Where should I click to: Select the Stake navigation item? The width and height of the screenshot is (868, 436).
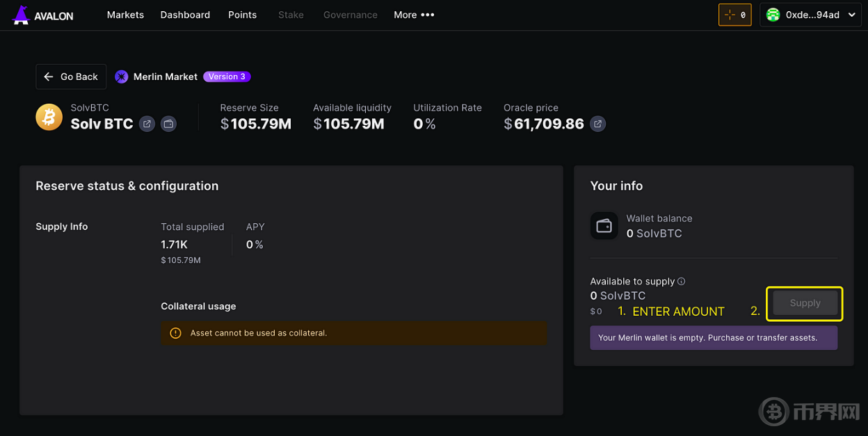coord(291,15)
